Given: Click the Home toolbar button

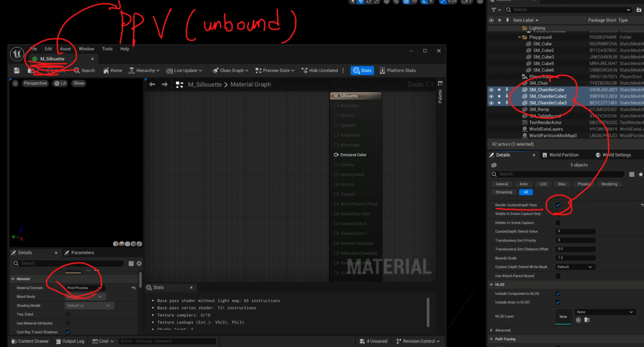Looking at the screenshot, I should pyautogui.click(x=112, y=71).
